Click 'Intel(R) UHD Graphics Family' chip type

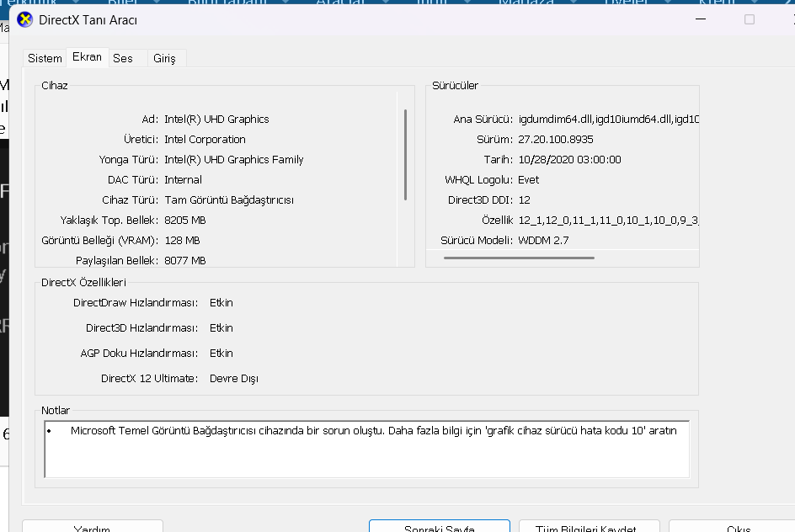tap(234, 160)
